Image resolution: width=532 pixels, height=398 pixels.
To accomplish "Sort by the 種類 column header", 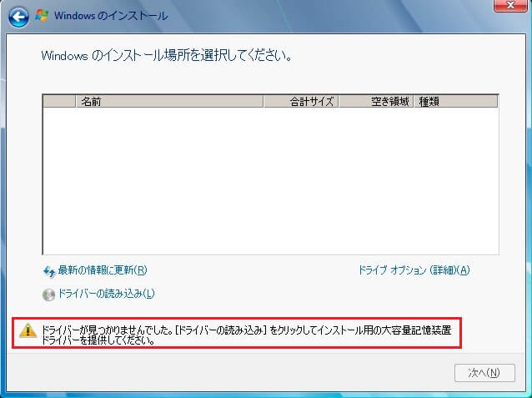I will pos(455,101).
